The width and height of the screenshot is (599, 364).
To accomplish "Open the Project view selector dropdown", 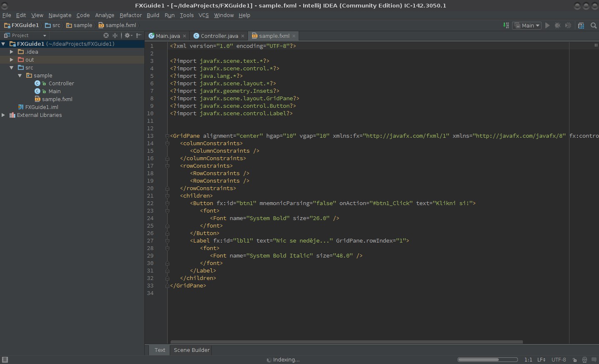I will click(45, 35).
